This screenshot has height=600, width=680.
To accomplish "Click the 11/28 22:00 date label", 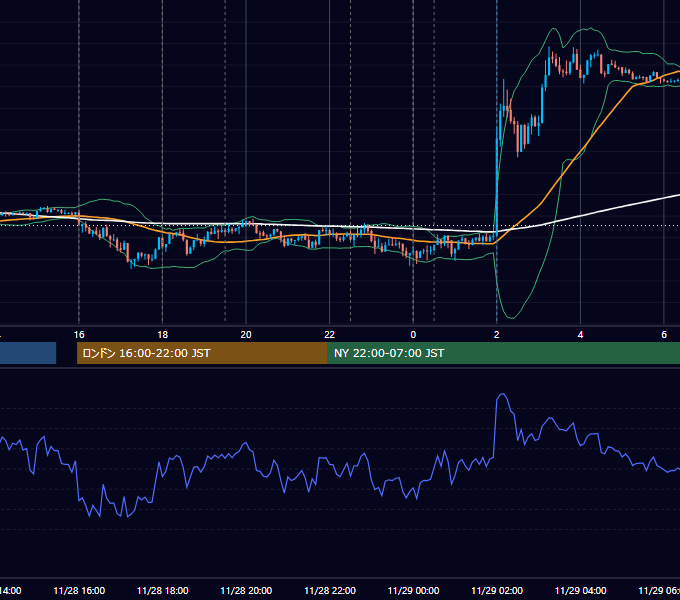I will 330,590.
